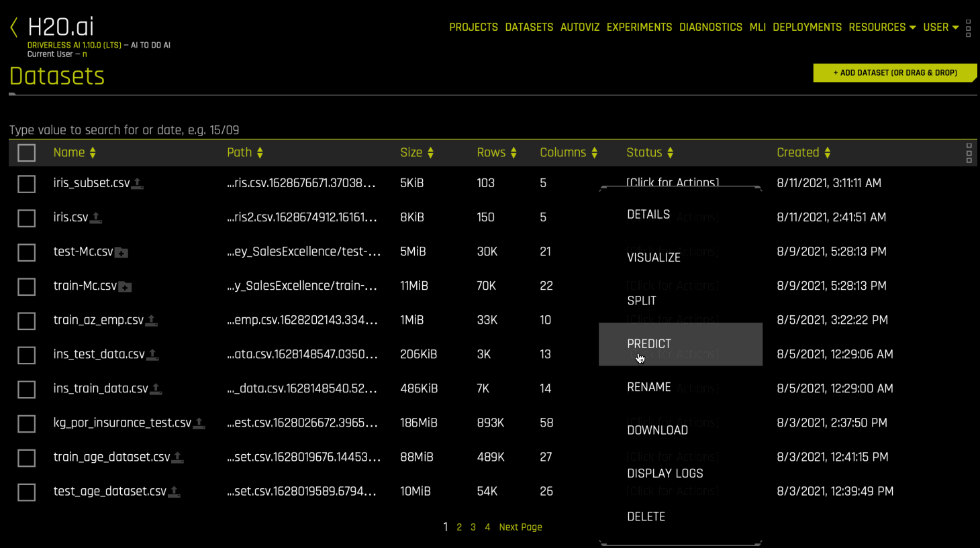
Task: Check the test_age_dataset.csv row checkbox
Action: point(26,492)
